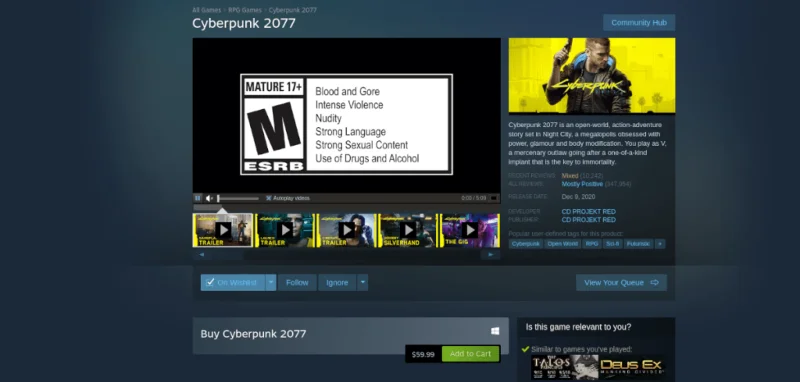Viewport: 800px width, 382px height.
Task: Select the Cyberpunk tag
Action: [526, 244]
